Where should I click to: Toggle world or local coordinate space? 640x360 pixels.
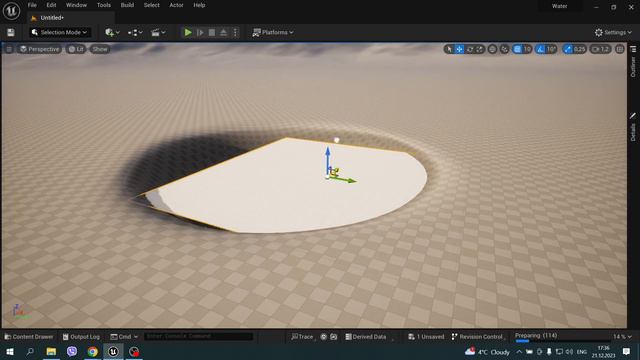(493, 49)
